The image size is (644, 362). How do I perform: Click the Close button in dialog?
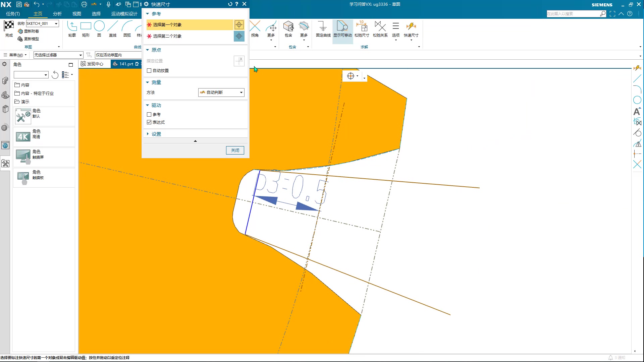point(235,150)
